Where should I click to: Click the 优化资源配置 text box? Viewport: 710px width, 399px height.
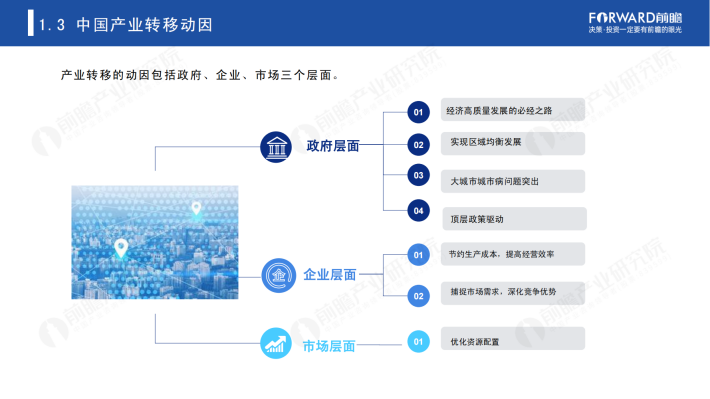click(513, 338)
